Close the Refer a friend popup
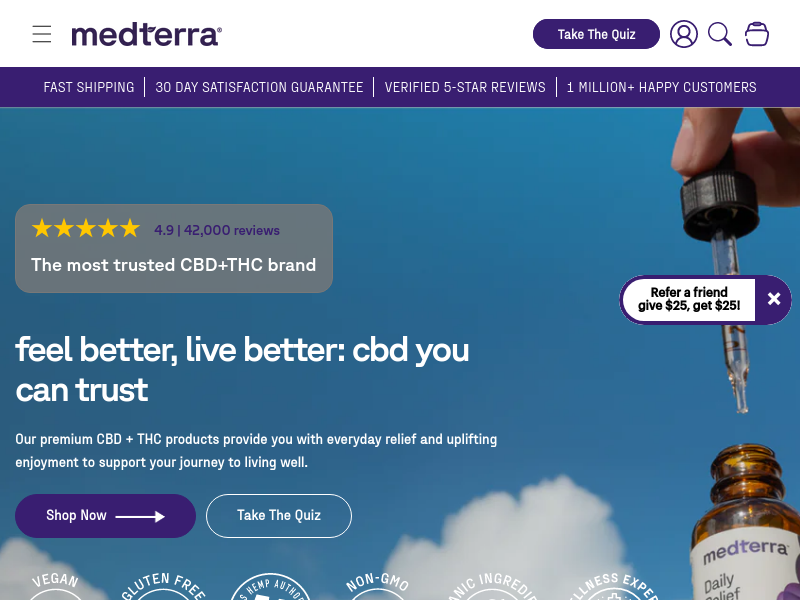The height and width of the screenshot is (600, 800). pos(774,299)
